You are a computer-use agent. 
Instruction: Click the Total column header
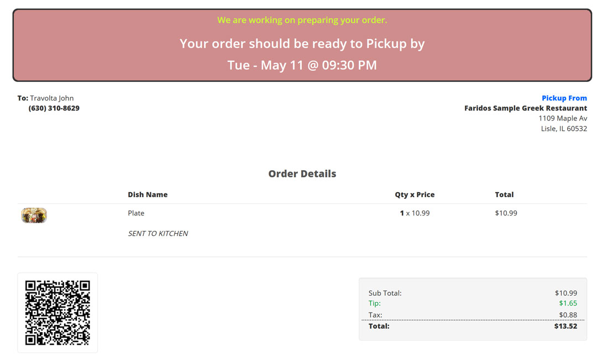coord(504,194)
